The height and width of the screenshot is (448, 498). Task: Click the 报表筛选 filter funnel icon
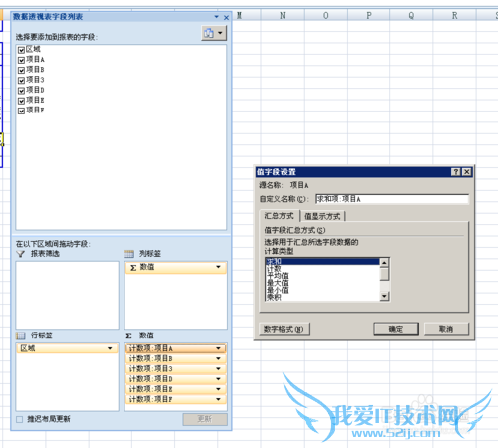coord(21,254)
